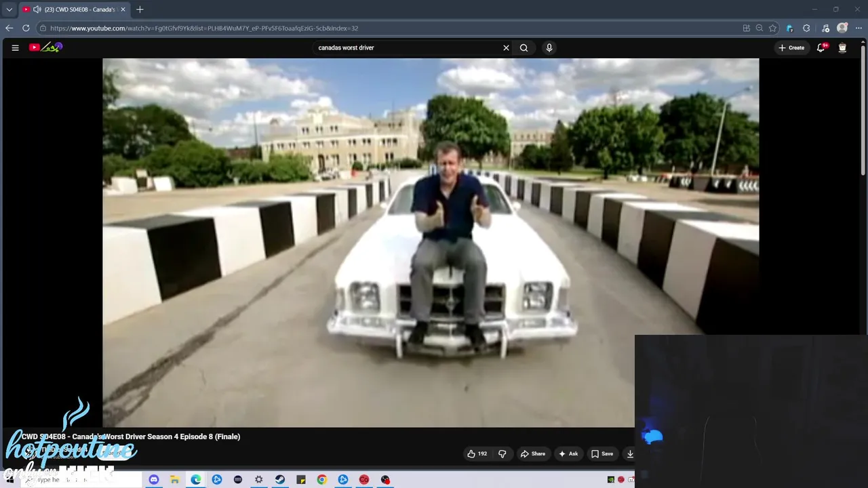Clear the 'canadas worst driver' search text
The height and width of the screenshot is (488, 868).
pyautogui.click(x=506, y=47)
